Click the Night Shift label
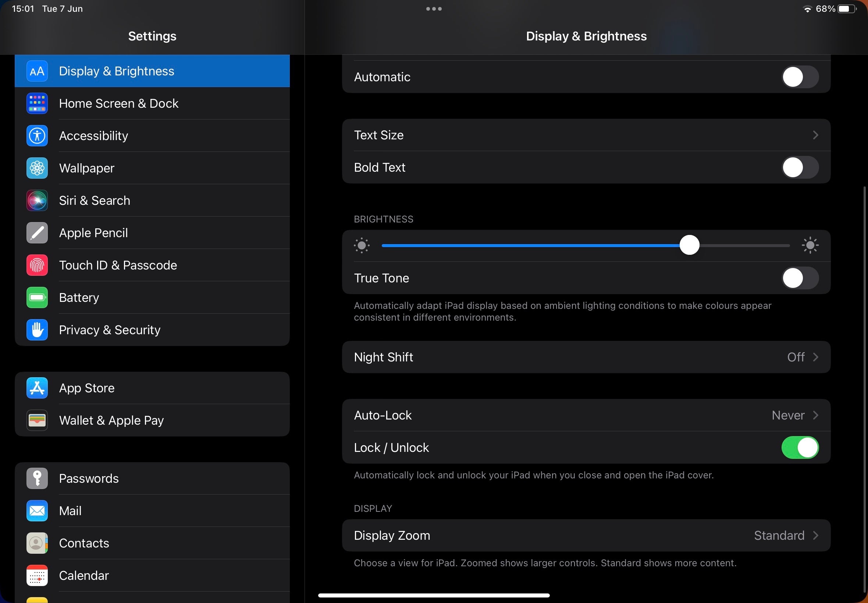 click(x=384, y=357)
